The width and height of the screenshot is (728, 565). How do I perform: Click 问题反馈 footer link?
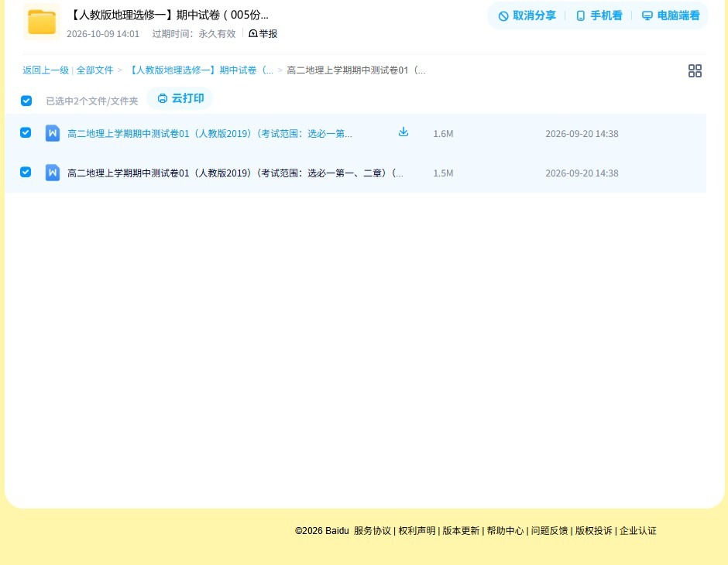pos(549,531)
